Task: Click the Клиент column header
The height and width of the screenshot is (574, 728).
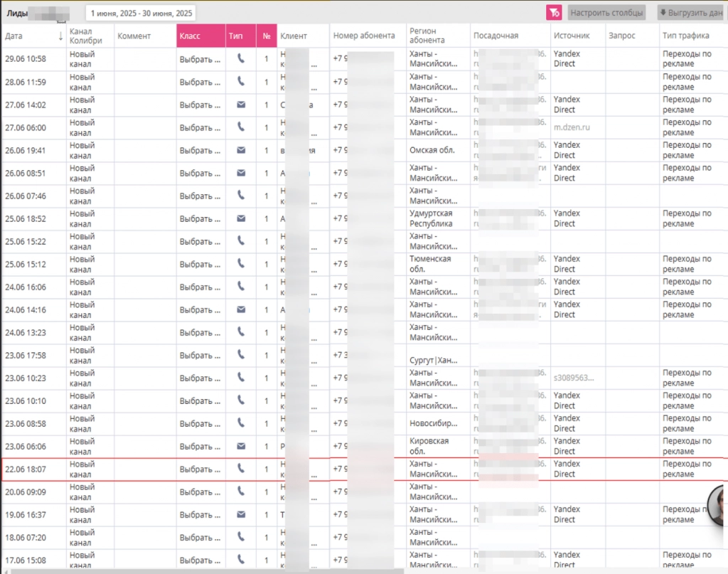Action: point(303,36)
